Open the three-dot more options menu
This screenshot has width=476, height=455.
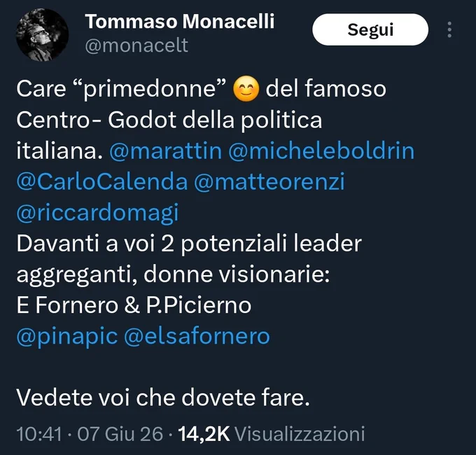coord(449,29)
